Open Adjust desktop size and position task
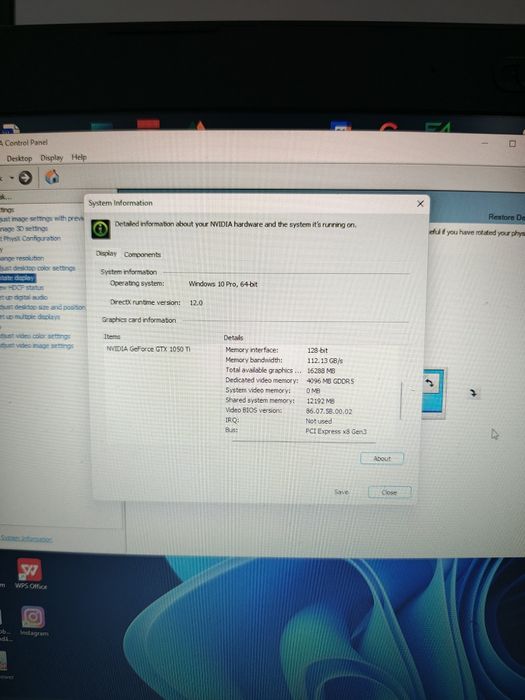 (x=42, y=308)
